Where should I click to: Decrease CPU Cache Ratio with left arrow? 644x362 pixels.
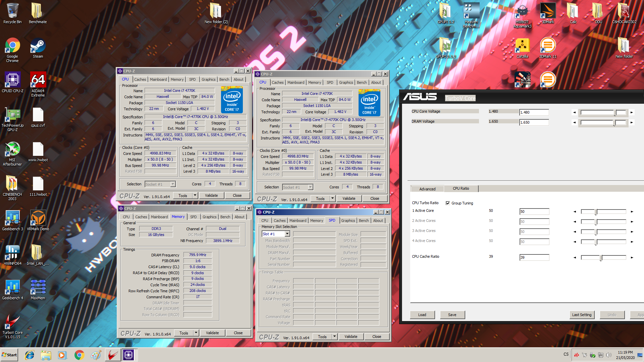tap(575, 257)
